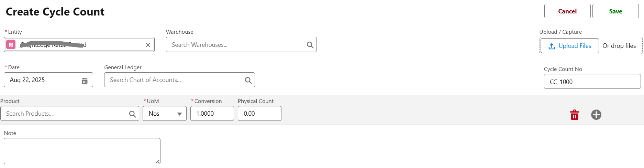Click the Cycle Count No field

click(592, 82)
